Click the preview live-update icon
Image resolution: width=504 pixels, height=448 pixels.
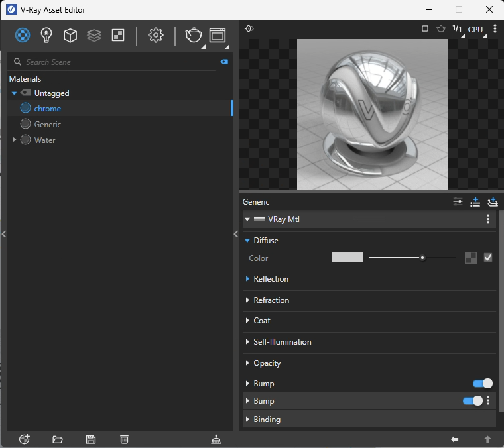click(249, 28)
